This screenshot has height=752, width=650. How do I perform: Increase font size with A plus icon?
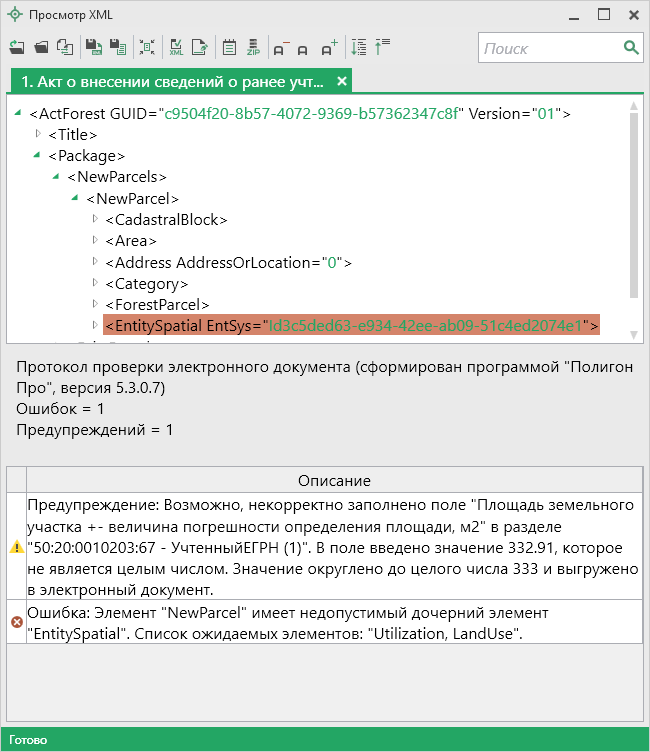tap(329, 47)
